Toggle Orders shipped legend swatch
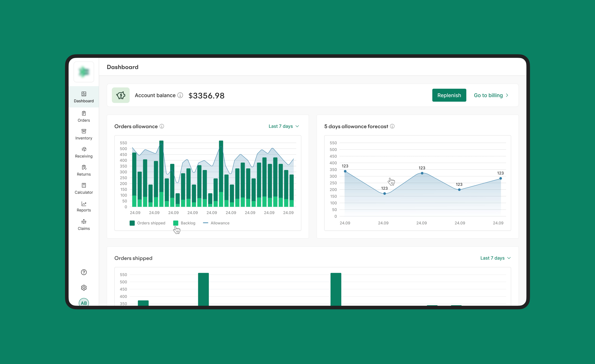Viewport: 595px width, 364px height. point(132,223)
